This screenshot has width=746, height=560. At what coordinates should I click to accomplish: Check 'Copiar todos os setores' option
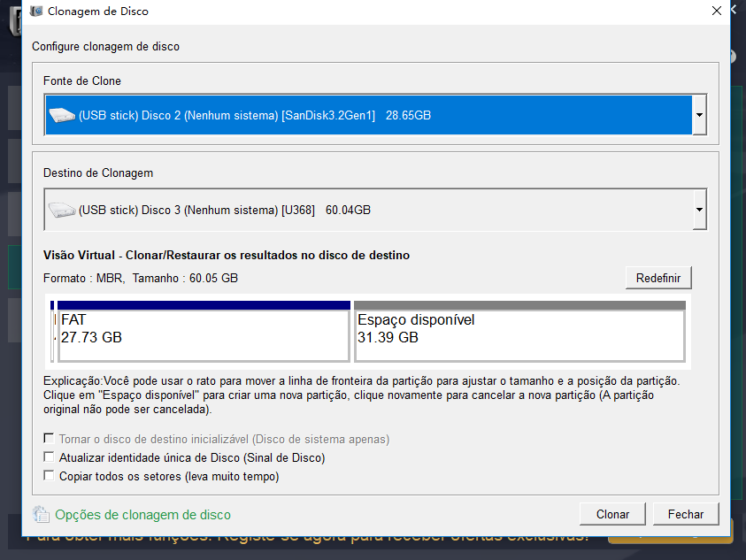tap(49, 476)
